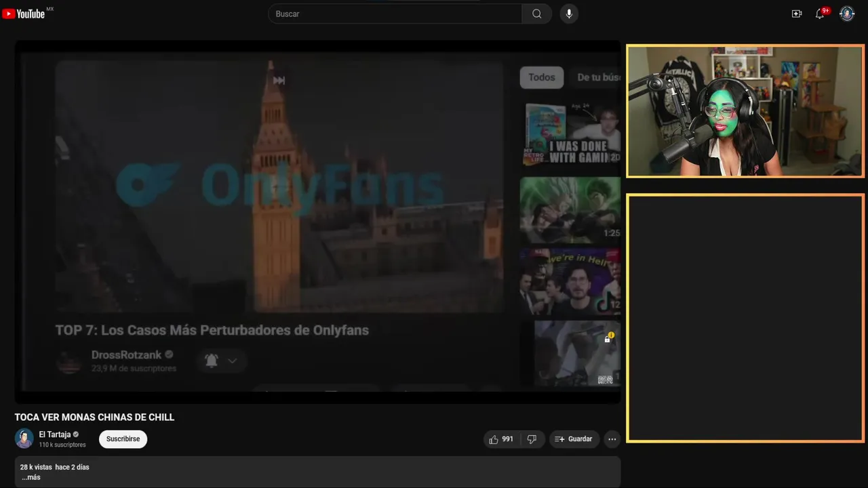Click the DrossRotzank channel avatar
Viewport: 868px width, 488px height.
click(x=68, y=361)
